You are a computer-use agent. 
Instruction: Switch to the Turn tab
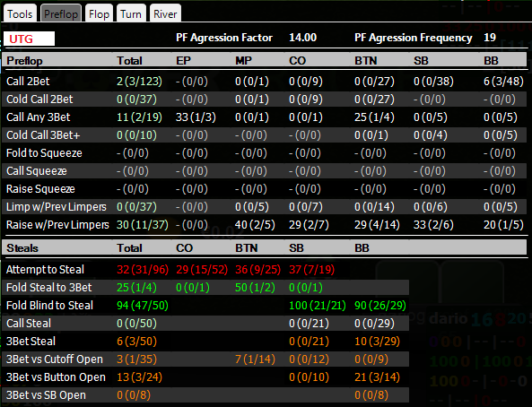131,14
